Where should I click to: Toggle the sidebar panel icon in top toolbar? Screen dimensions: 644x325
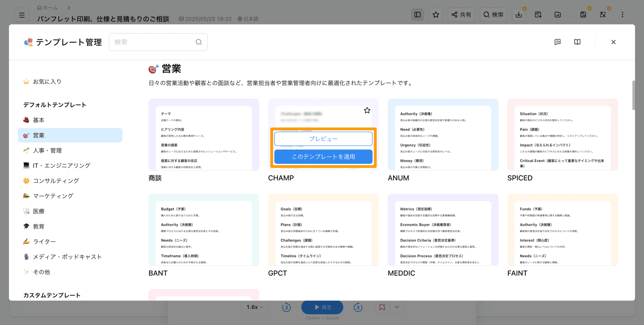[x=417, y=14]
